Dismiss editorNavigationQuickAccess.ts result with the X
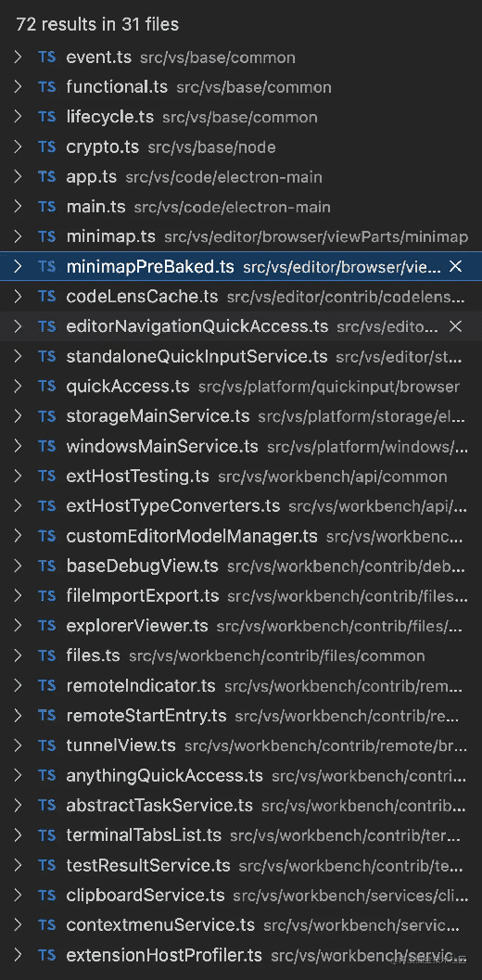Screen dimensions: 482x980 [456, 326]
